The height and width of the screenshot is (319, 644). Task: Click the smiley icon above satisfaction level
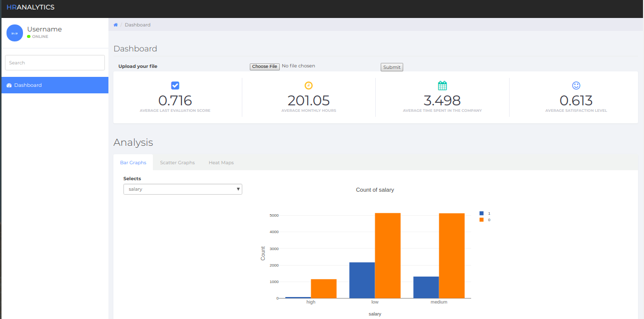576,85
